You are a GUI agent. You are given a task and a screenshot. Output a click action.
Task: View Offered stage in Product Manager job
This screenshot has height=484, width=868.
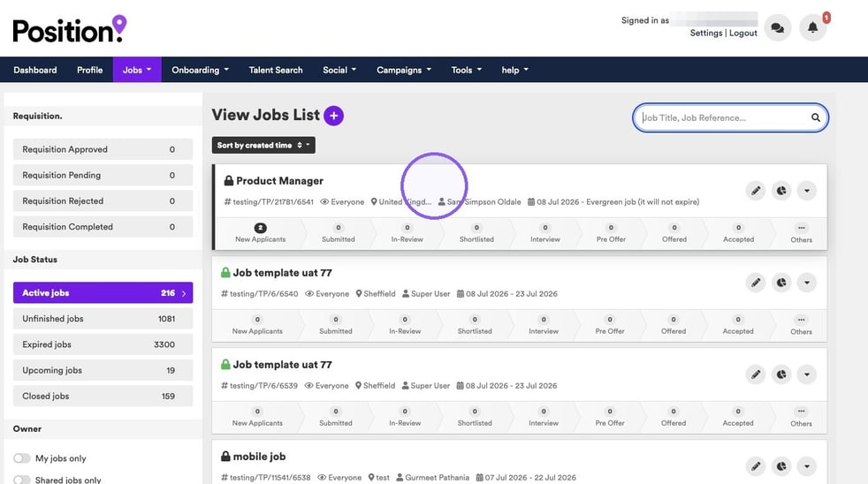(x=674, y=233)
